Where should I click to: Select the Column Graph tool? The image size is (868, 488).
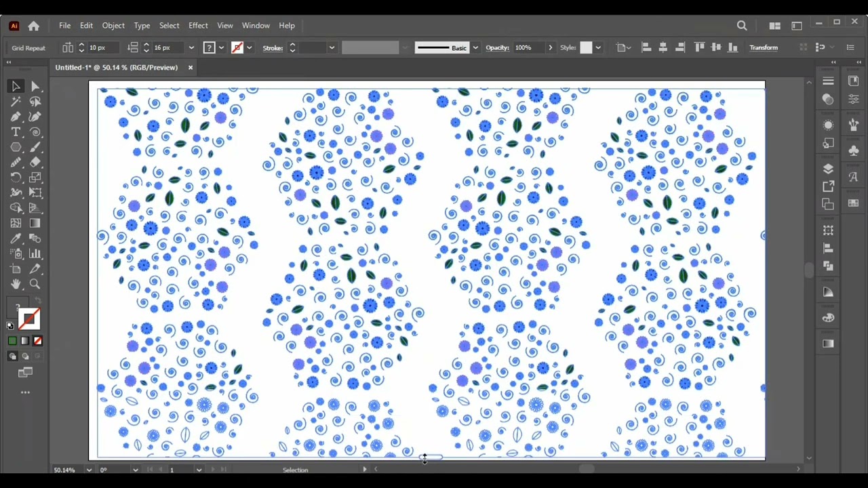coord(35,253)
